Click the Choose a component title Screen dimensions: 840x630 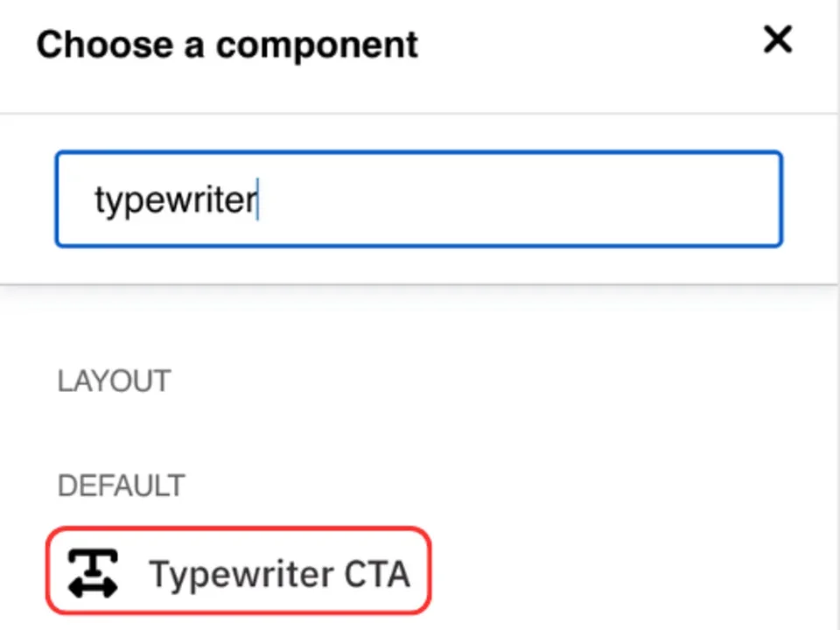[x=227, y=44]
